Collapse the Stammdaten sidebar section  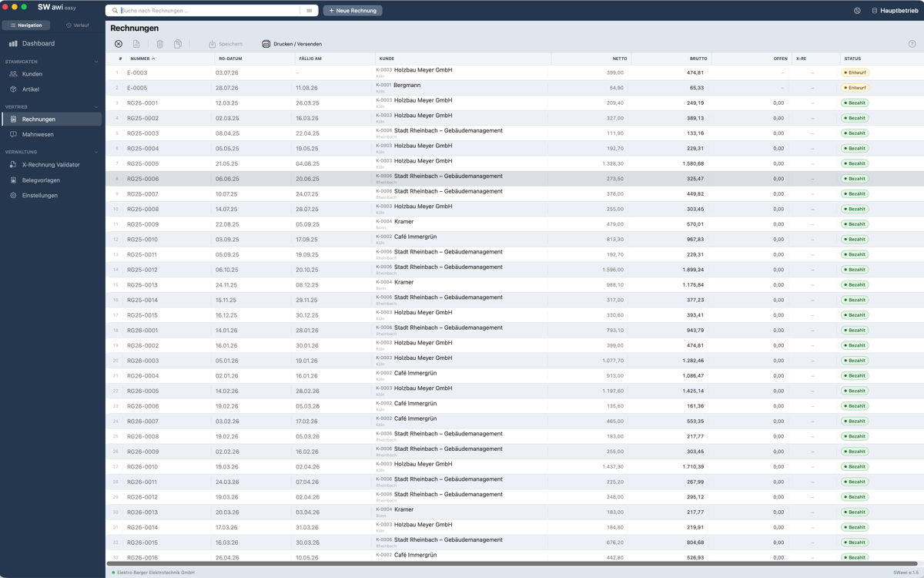(x=96, y=62)
